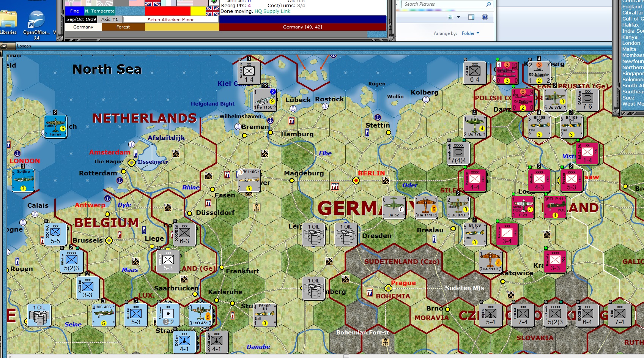Image resolution: width=644 pixels, height=358 pixels.
Task: Select England in the location list
Action: pyautogui.click(x=632, y=7)
